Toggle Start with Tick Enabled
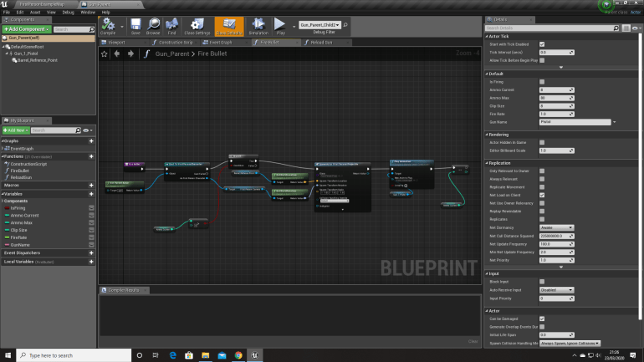644x362 pixels. (x=542, y=44)
